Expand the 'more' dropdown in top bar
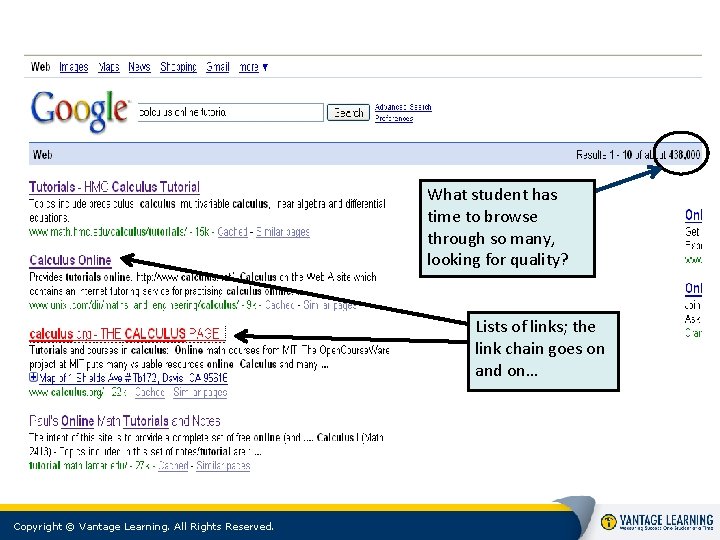 (253, 67)
